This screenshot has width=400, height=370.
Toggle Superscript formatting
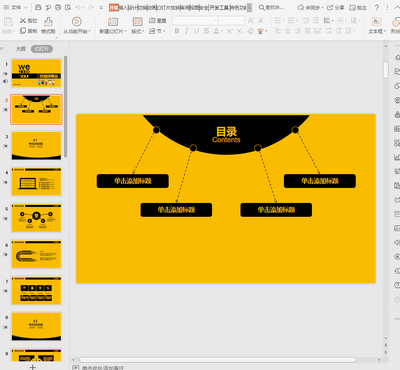click(230, 31)
